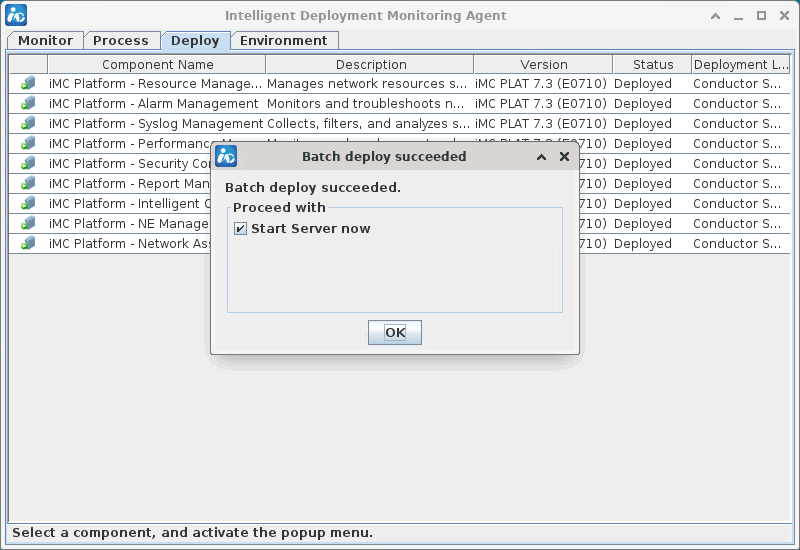Click the version cell of Alarm Management row
Screen dimensions: 800x550
coord(541,104)
